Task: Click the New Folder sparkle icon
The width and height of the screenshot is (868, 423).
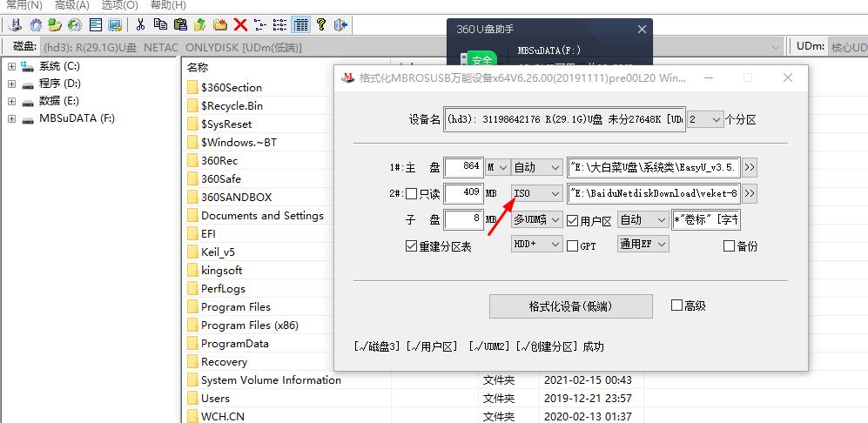Action: tap(220, 24)
